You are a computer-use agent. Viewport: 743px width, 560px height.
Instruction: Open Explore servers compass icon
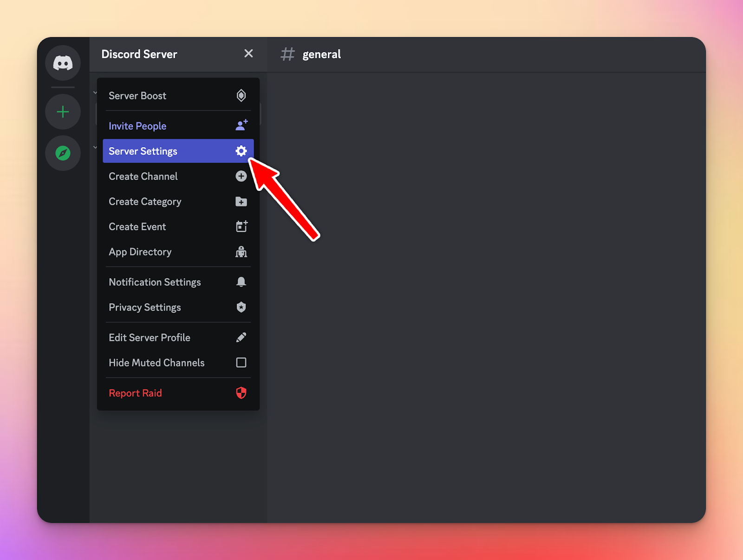[x=63, y=153]
